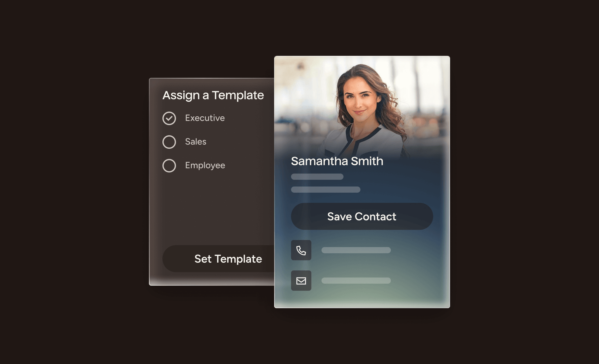599x364 pixels.
Task: Click the Sales label text
Action: 196,141
